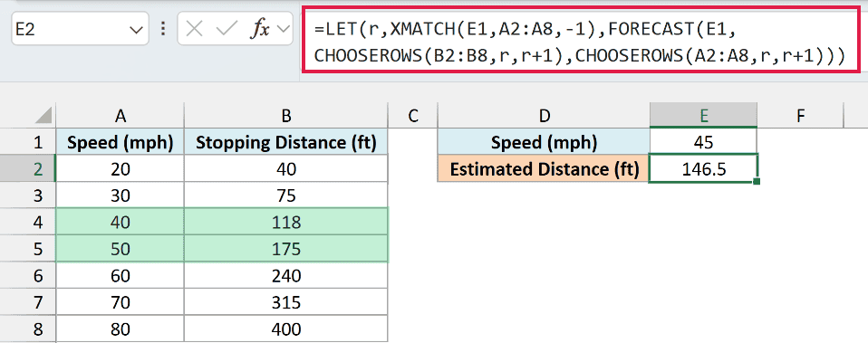Click inside the formula bar text
The height and width of the screenshot is (343, 868).
(581, 42)
